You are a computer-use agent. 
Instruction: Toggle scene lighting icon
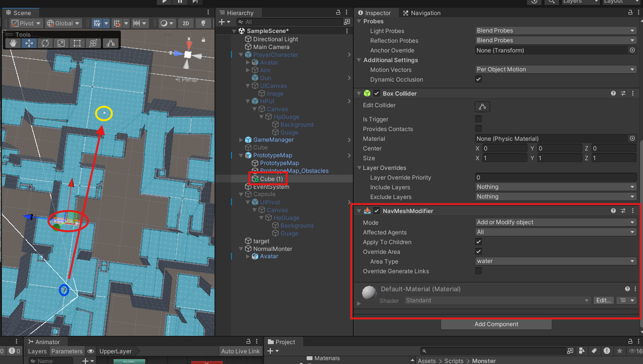(x=204, y=23)
